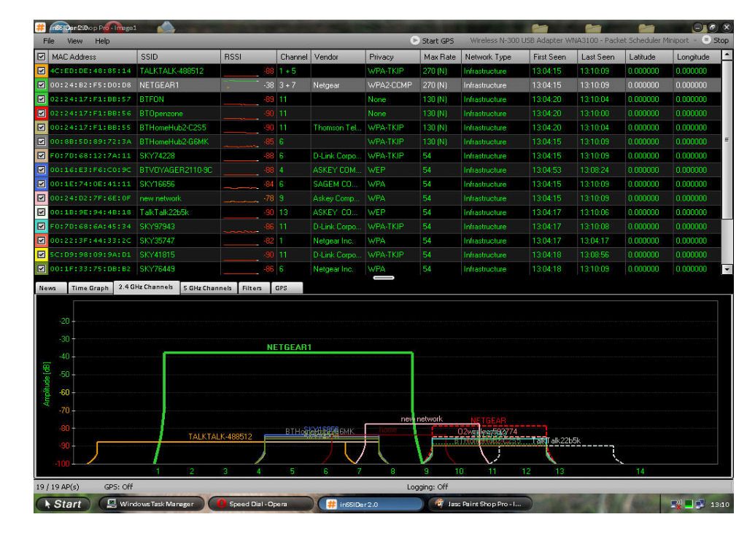Open Windows Task Manager from the taskbar
The height and width of the screenshot is (560, 747).
(x=152, y=504)
